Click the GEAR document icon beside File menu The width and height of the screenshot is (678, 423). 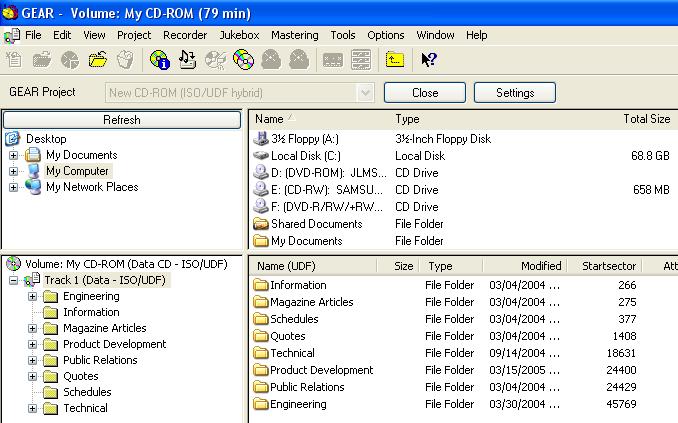[12, 35]
